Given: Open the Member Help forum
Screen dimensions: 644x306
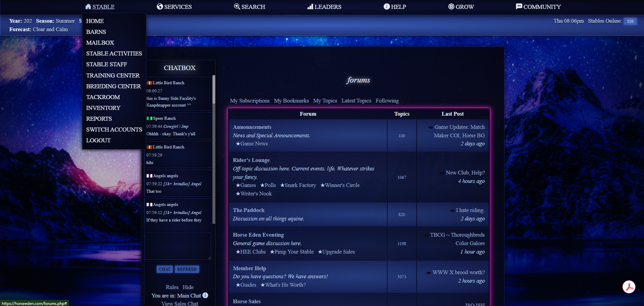Looking at the screenshot, I should (x=250, y=269).
